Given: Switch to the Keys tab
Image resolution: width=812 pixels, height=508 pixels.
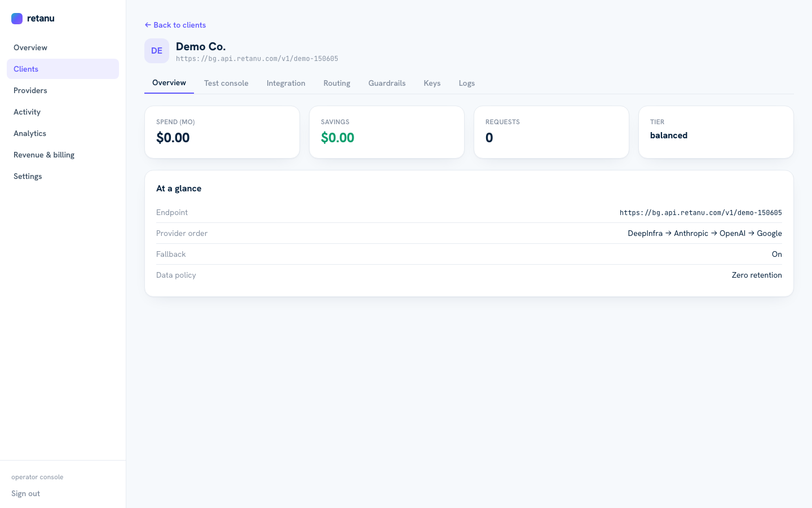Looking at the screenshot, I should tap(432, 83).
